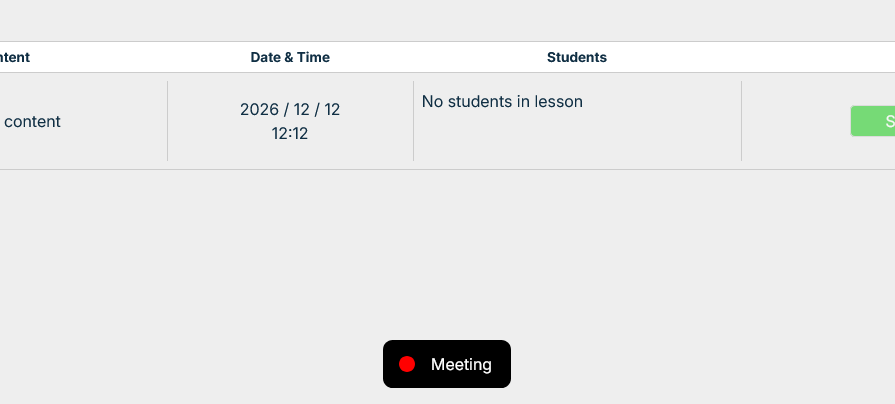Click the Date & Time column header

(290, 57)
